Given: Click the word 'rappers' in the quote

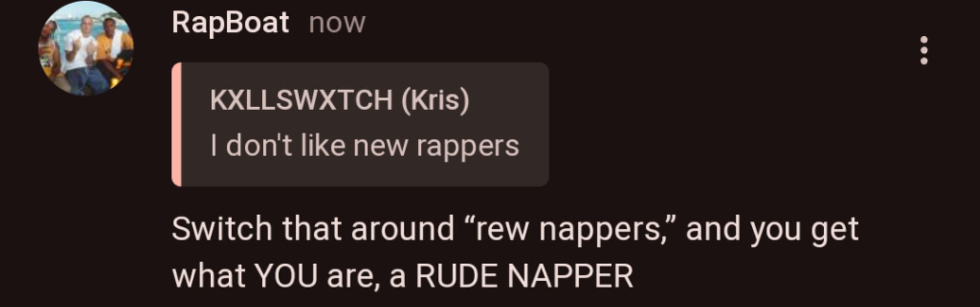Looking at the screenshot, I should 468,147.
